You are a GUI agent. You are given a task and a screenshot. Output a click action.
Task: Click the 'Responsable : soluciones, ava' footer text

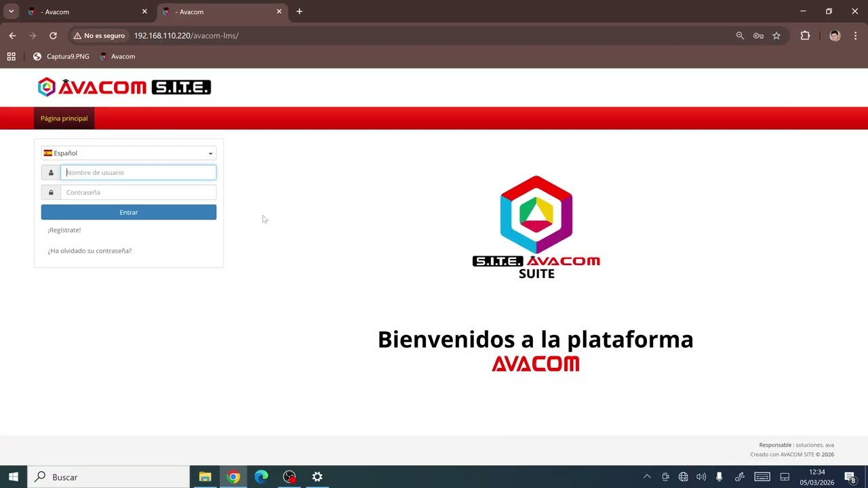click(x=796, y=445)
